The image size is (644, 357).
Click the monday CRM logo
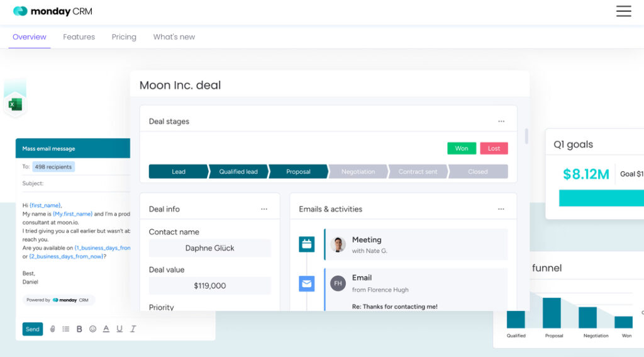click(x=53, y=11)
